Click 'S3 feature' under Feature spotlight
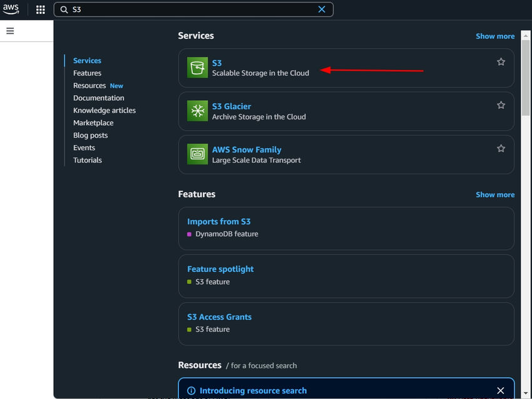Image resolution: width=532 pixels, height=399 pixels. pyautogui.click(x=212, y=282)
